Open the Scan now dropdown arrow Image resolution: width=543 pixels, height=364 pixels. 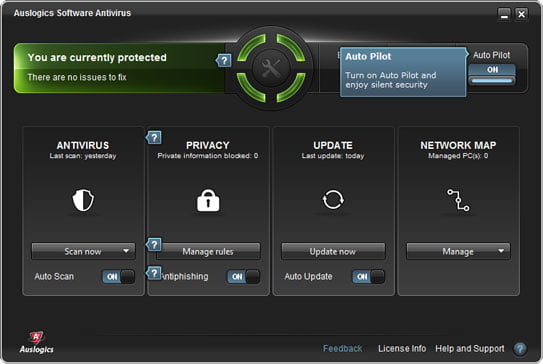coord(126,251)
